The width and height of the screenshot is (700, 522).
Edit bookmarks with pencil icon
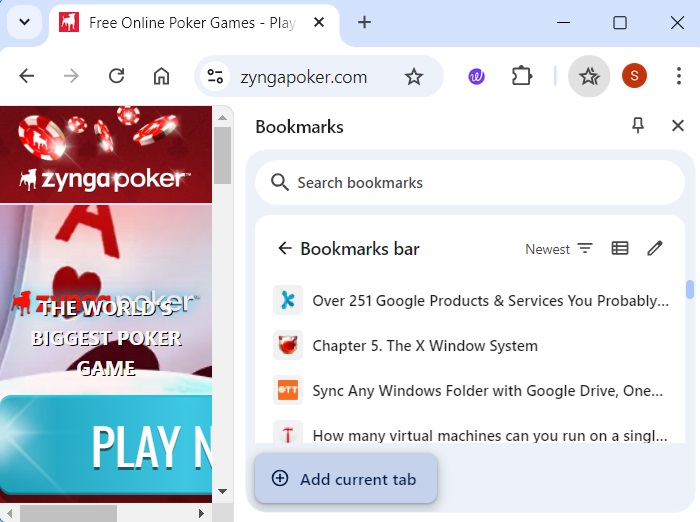pos(655,248)
